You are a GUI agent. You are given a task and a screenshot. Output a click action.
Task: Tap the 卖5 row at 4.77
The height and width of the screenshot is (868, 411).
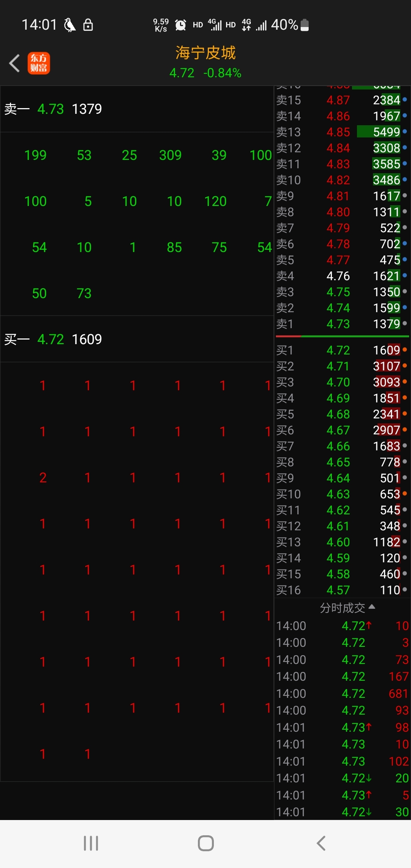[x=342, y=260]
